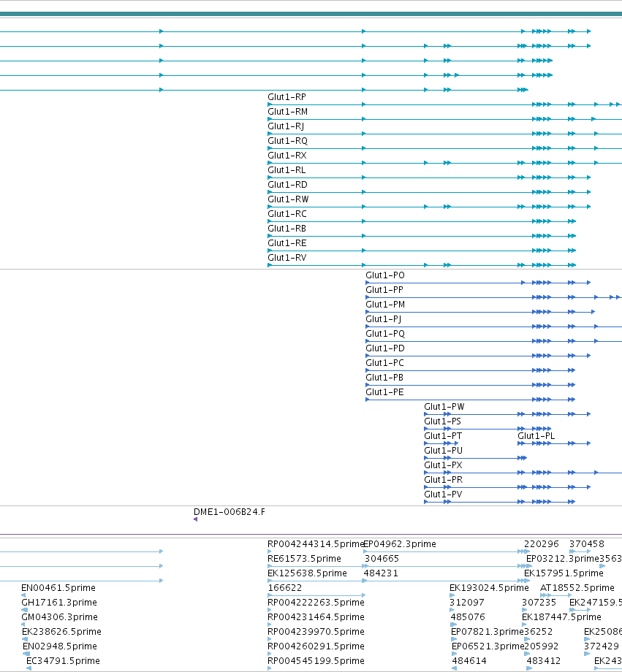Click the RP004545199.5prime EST label
The width and height of the screenshot is (622, 672).
[316, 660]
